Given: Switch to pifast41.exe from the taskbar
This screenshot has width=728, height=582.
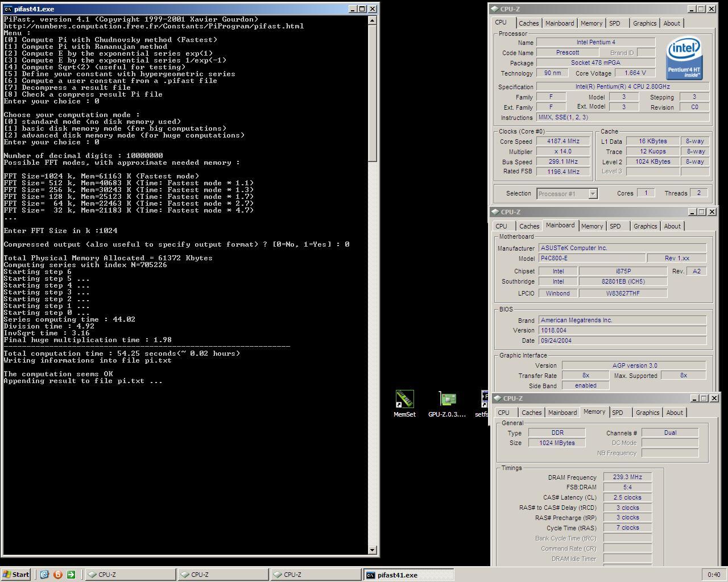Looking at the screenshot, I should click(408, 575).
